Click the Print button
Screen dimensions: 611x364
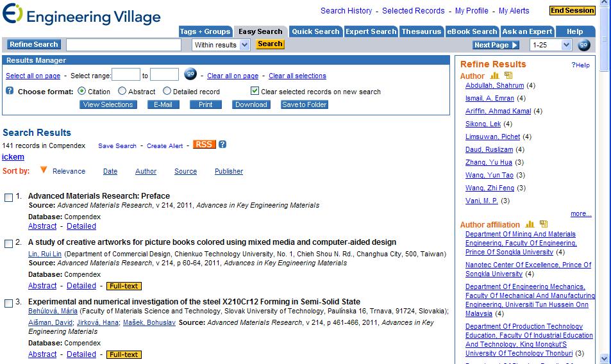tap(205, 104)
